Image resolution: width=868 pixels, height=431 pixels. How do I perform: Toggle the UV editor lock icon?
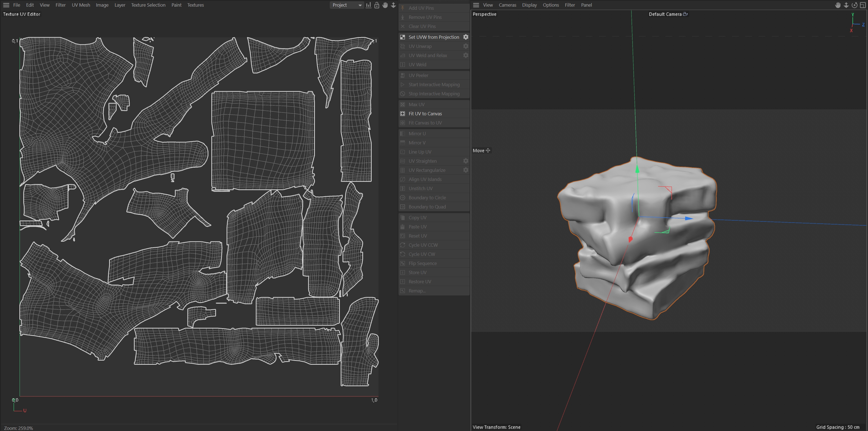377,5
